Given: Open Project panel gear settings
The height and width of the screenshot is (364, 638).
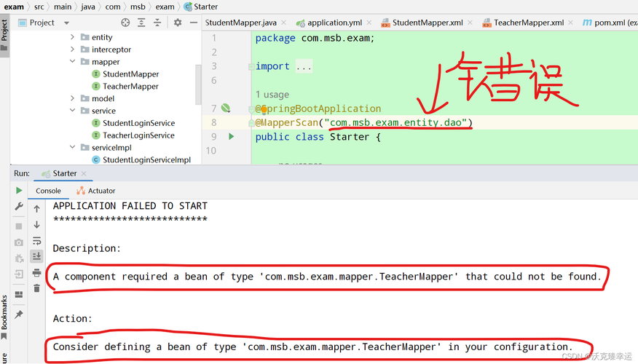Looking at the screenshot, I should pyautogui.click(x=178, y=23).
